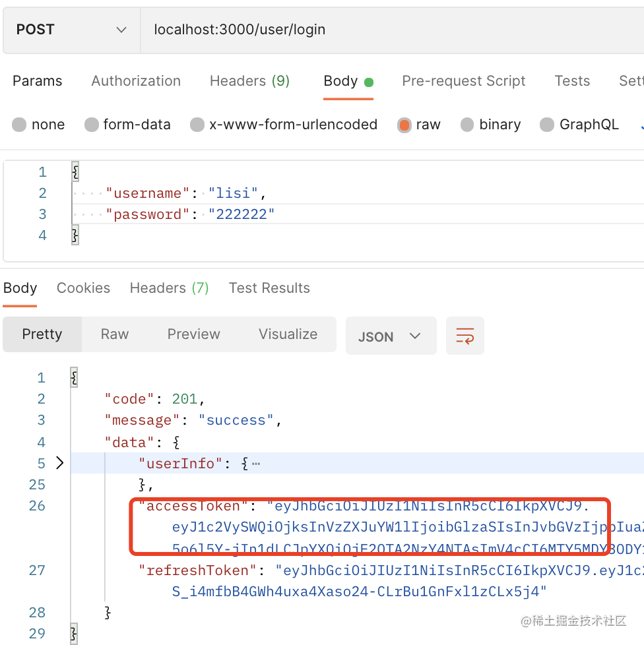Select the raw body radio button
This screenshot has height=645, width=644.
[404, 125]
